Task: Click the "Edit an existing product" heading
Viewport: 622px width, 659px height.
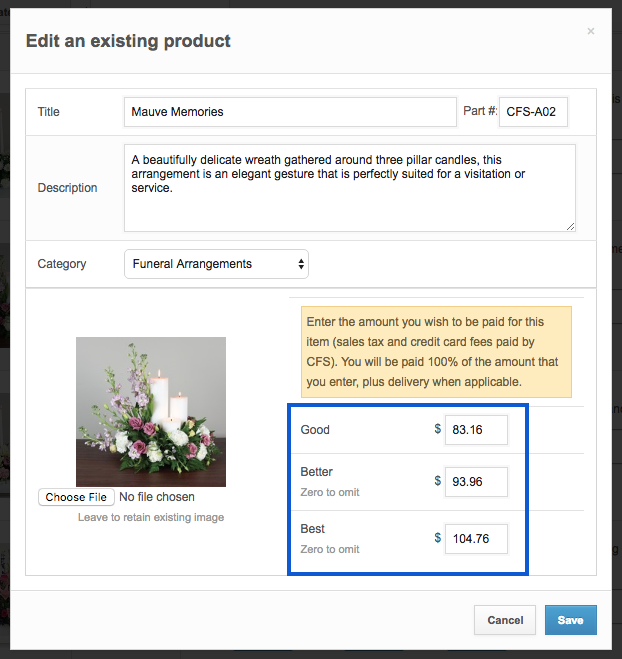Action: pos(128,41)
